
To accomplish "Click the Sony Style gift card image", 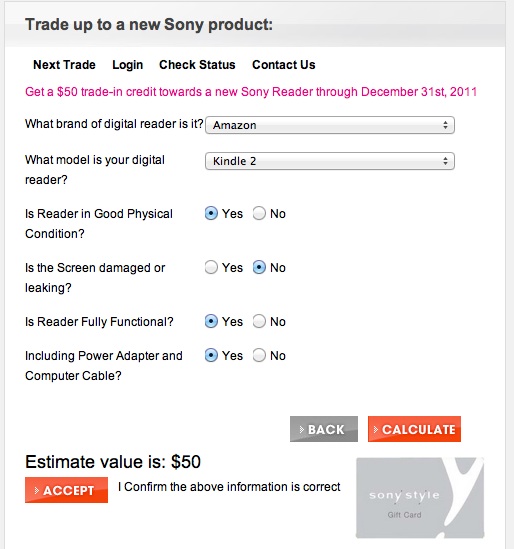I will pyautogui.click(x=420, y=498).
